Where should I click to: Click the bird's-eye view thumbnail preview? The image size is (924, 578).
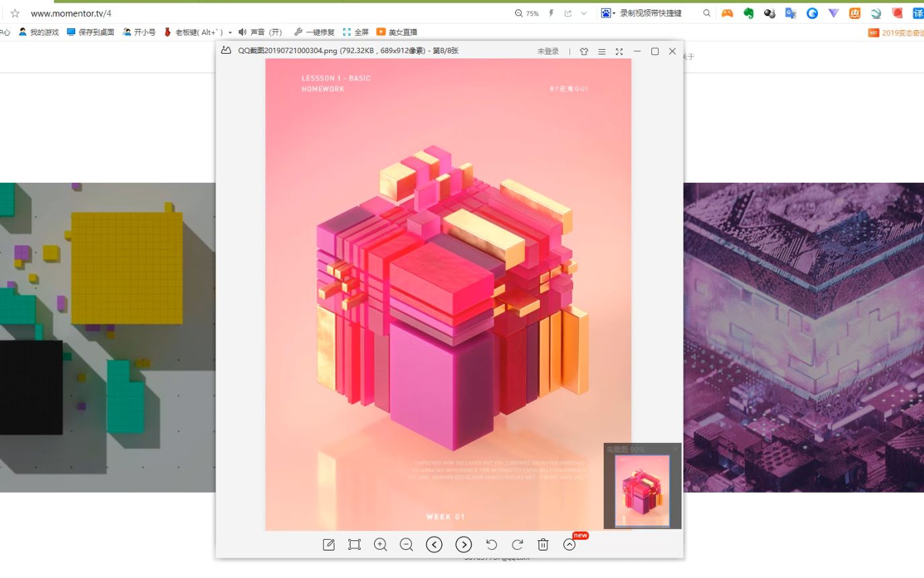(x=641, y=489)
